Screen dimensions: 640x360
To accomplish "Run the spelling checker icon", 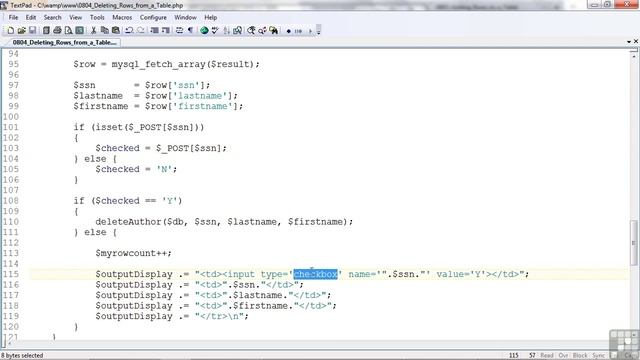I will click(x=215, y=31).
